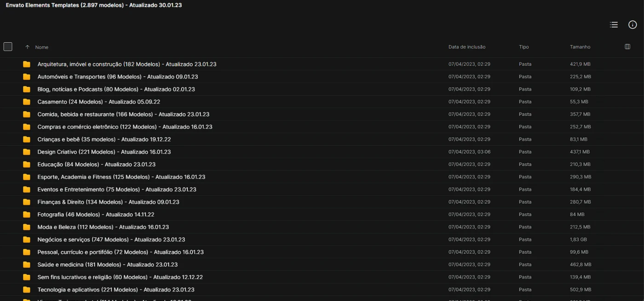The height and width of the screenshot is (301, 644).
Task: Click folder icon for Blog, notícias e Podcasts
Action: point(27,89)
